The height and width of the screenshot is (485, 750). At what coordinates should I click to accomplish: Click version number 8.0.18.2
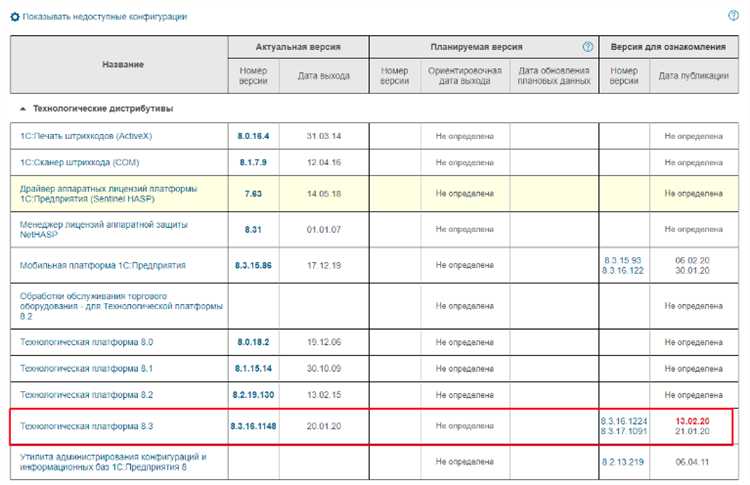point(253,342)
